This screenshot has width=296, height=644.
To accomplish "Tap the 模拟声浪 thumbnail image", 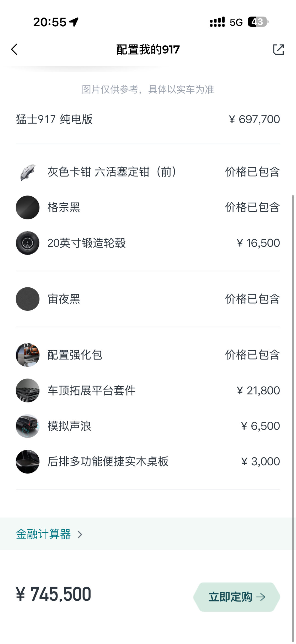I will (x=28, y=426).
